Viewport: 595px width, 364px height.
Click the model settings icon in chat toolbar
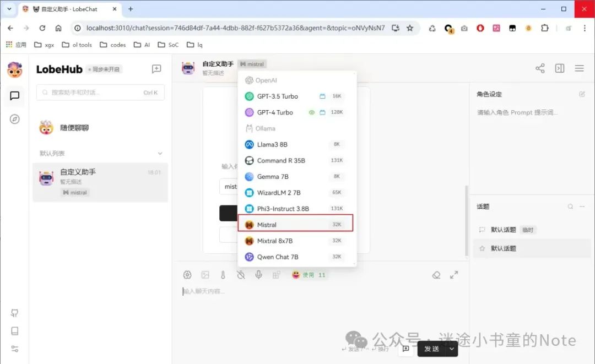[187, 275]
